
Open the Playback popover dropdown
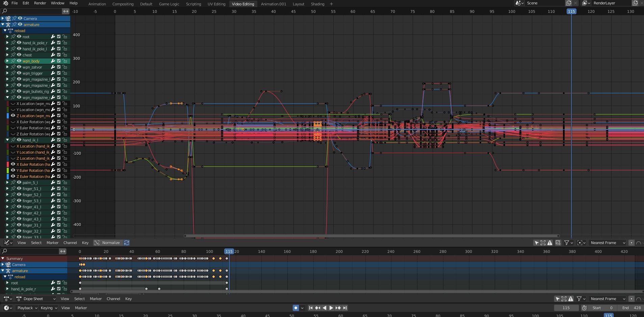(x=27, y=308)
